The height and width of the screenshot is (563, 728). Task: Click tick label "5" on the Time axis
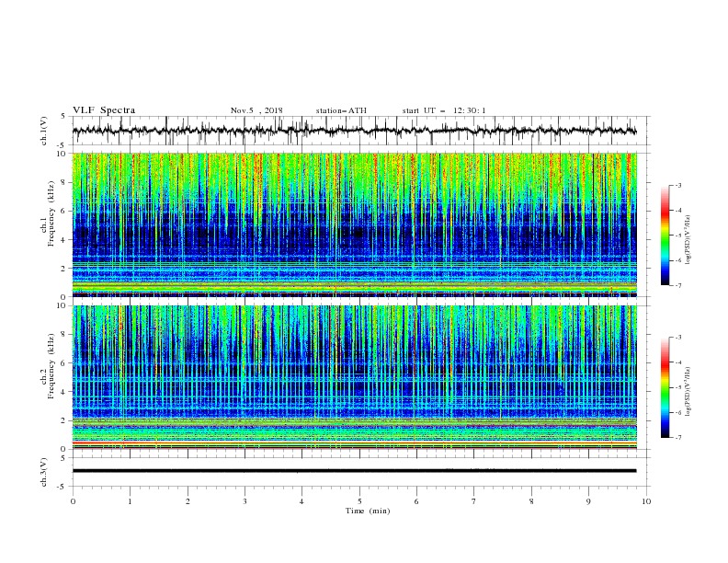pyautogui.click(x=359, y=501)
